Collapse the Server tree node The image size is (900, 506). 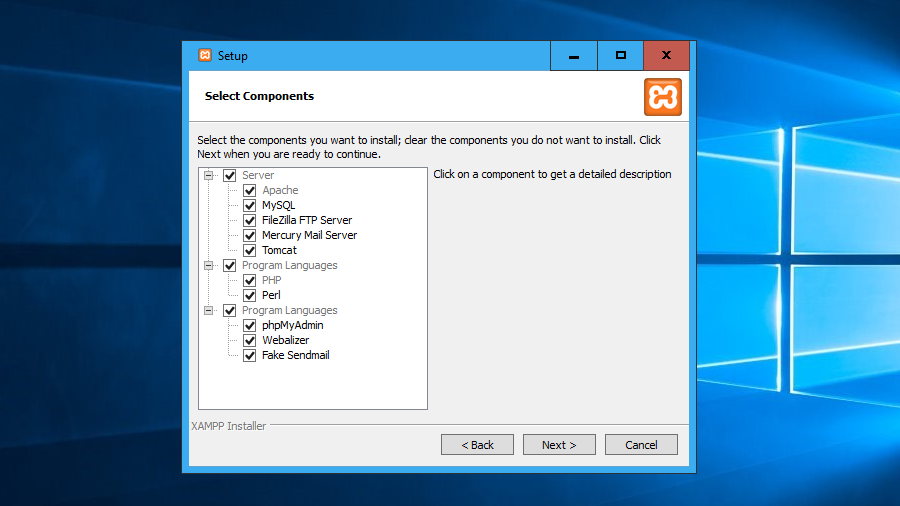(209, 175)
